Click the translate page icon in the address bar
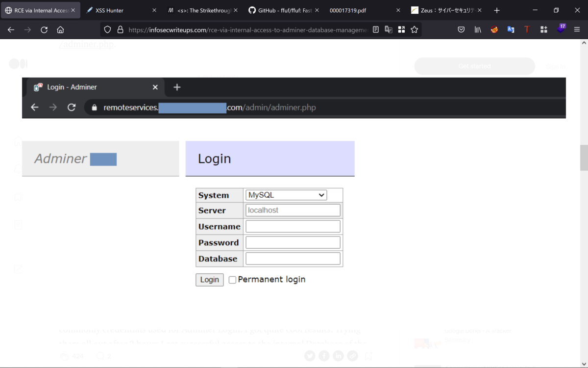This screenshot has width=588, height=368. tap(389, 30)
